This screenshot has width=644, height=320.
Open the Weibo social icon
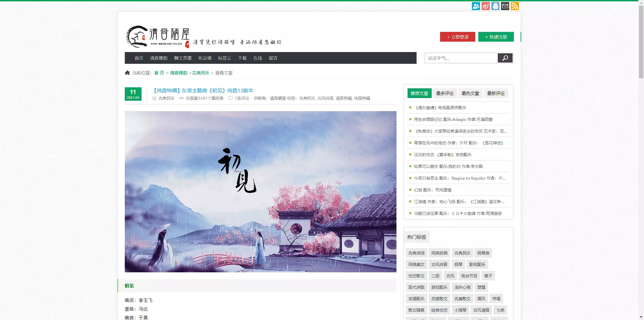(485, 6)
